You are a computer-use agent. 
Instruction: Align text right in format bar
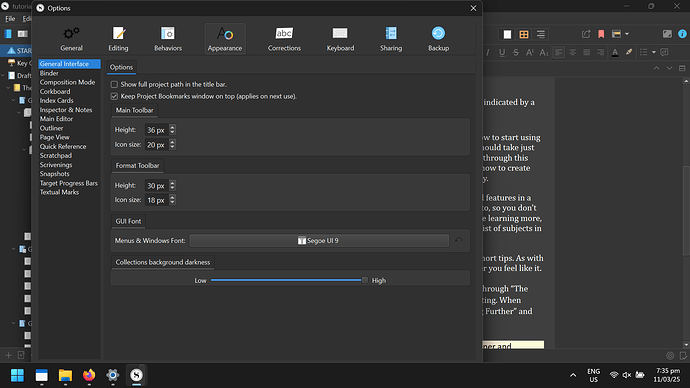pyautogui.click(x=601, y=52)
